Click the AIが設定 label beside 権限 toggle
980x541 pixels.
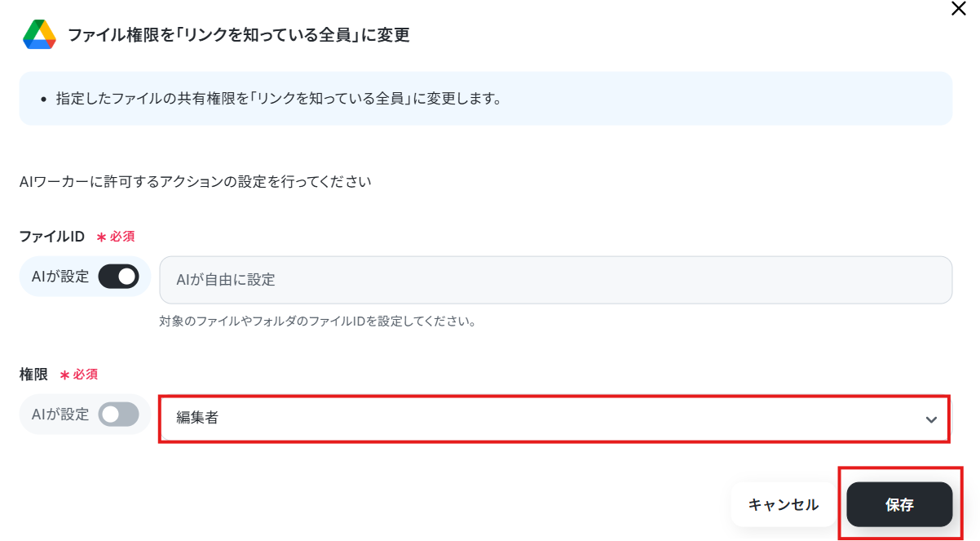60,415
